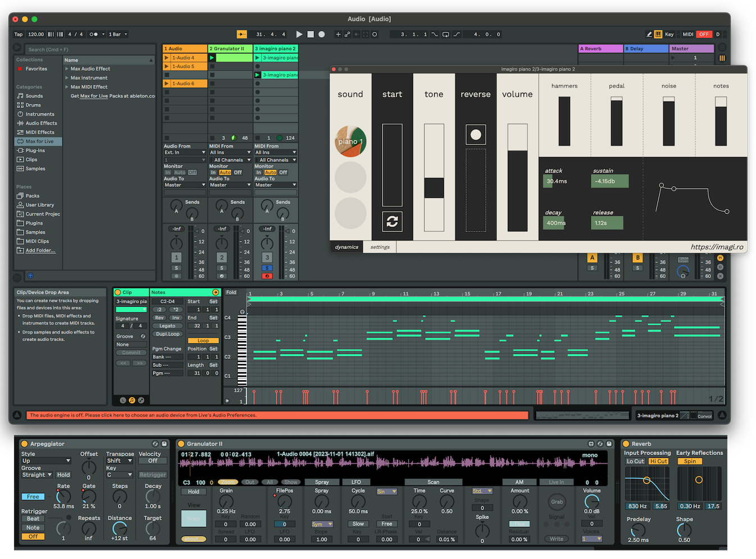
Task: Expand the Max Audio Effect folder
Action: (x=67, y=69)
